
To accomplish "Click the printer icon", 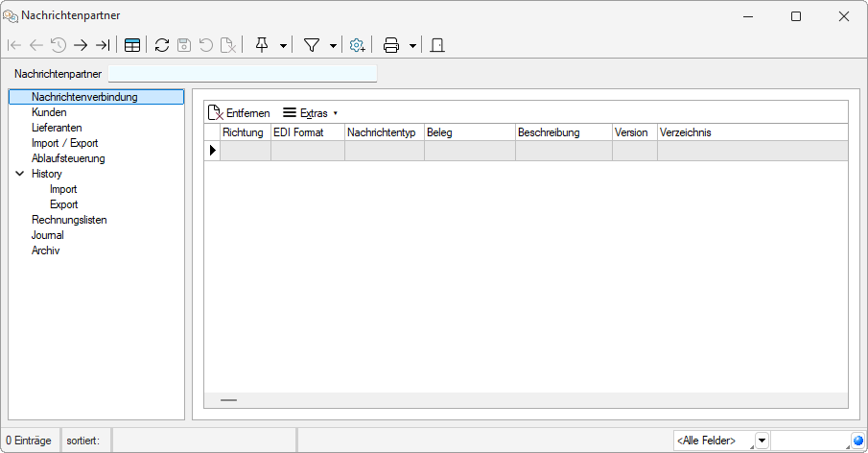I will pos(391,45).
